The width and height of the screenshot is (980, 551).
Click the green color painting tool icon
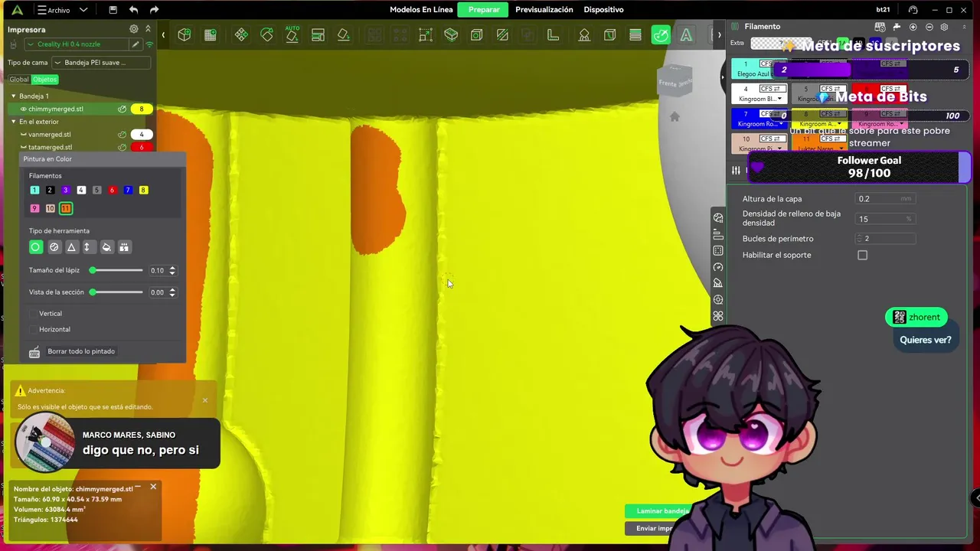(661, 34)
